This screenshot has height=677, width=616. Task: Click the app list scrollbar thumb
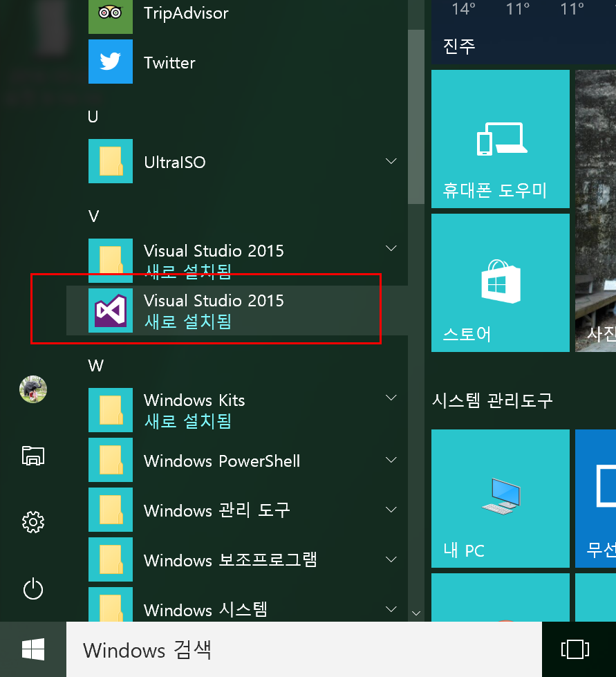416,117
